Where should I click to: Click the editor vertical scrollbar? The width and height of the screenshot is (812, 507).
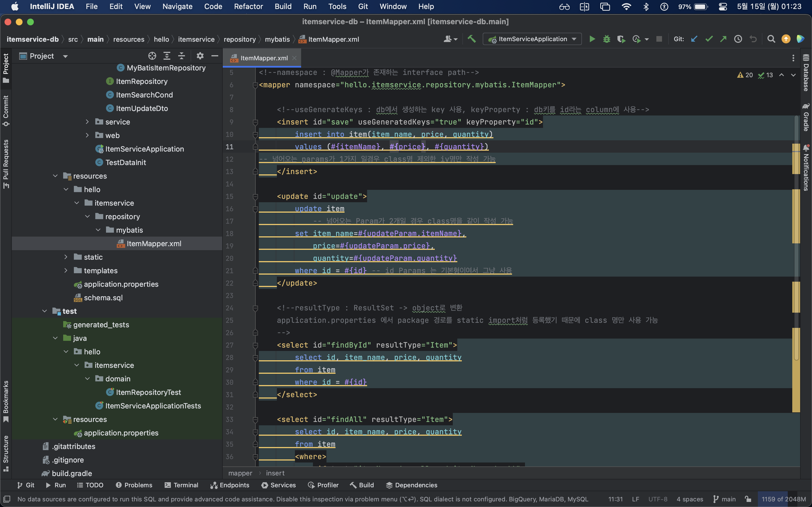pos(796,235)
